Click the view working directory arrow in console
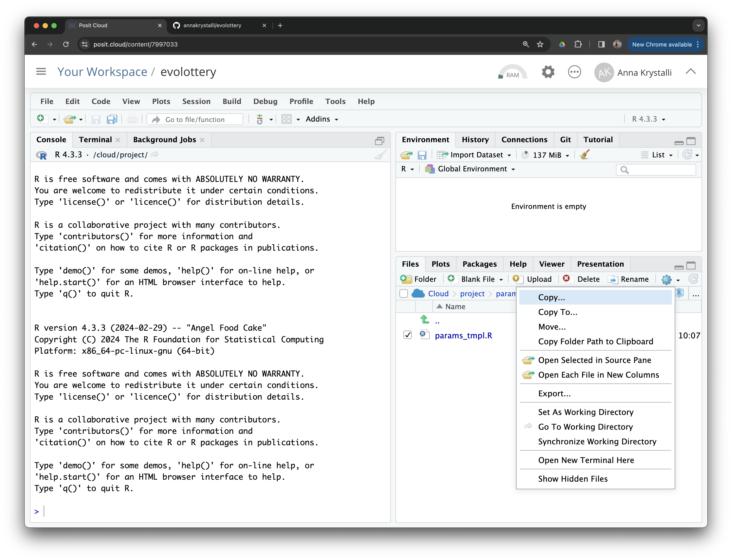Screen dimensions: 732x560 point(154,154)
